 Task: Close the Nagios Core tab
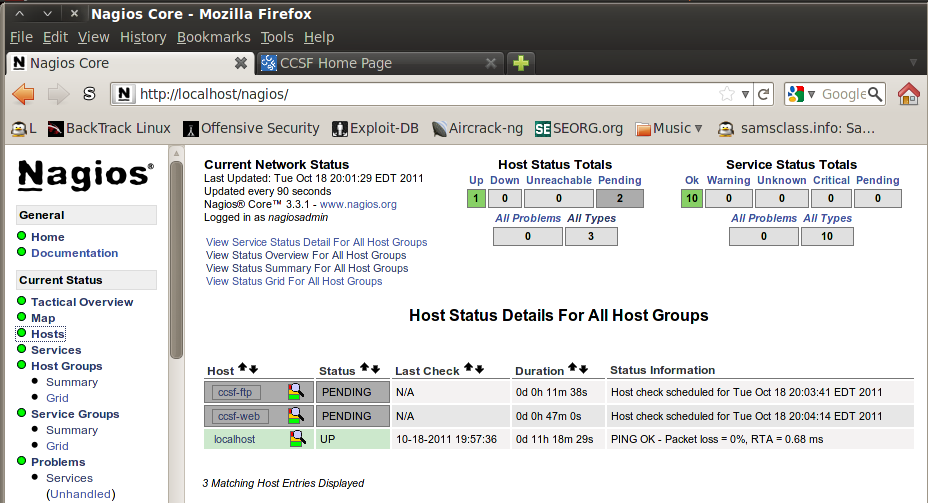[240, 63]
